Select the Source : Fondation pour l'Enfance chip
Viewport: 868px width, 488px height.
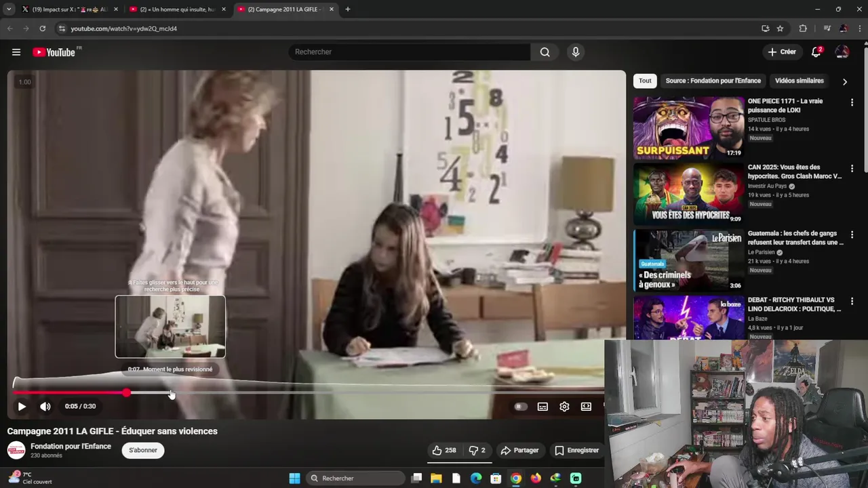[713, 81]
